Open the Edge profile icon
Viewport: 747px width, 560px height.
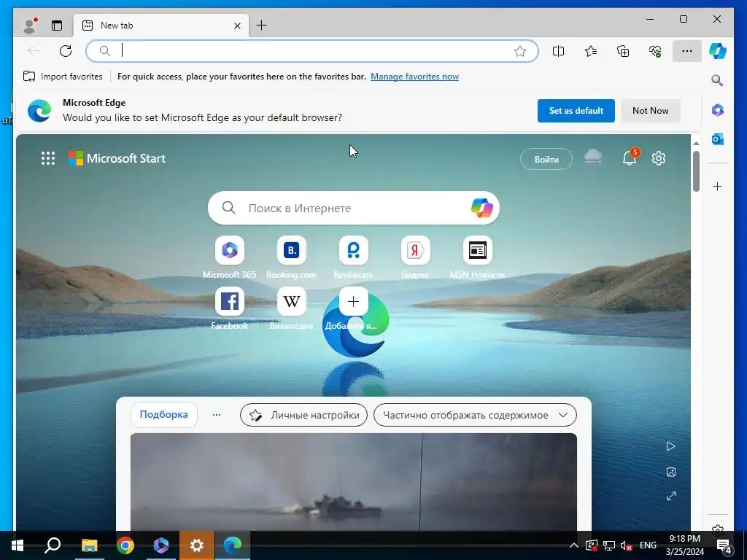30,26
